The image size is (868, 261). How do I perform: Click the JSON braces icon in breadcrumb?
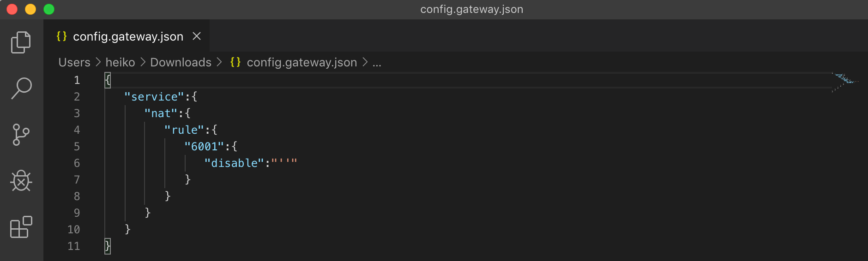pyautogui.click(x=235, y=62)
